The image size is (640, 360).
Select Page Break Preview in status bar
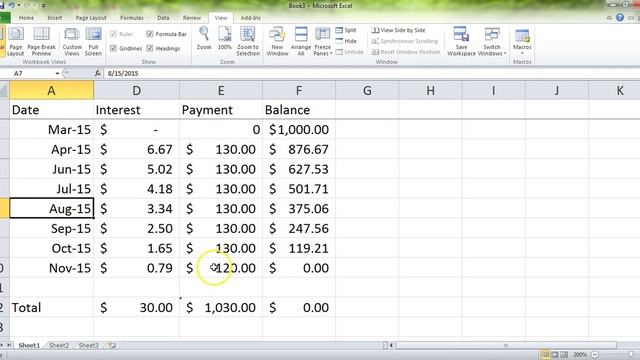(564, 354)
